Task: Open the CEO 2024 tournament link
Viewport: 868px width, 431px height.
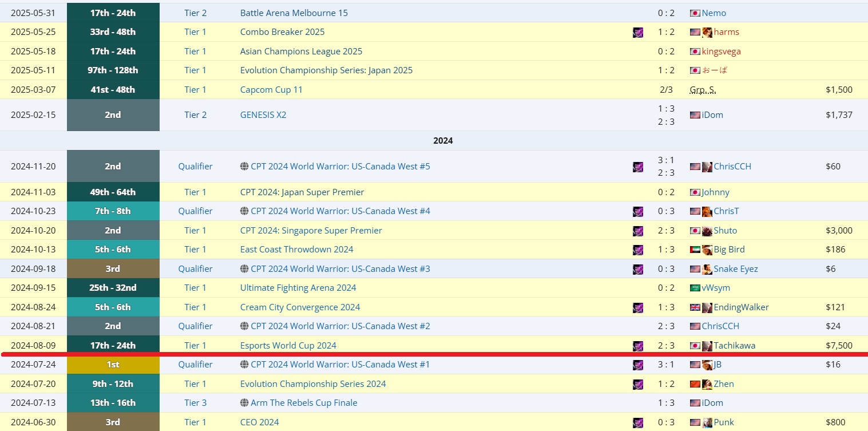Action: click(x=260, y=422)
